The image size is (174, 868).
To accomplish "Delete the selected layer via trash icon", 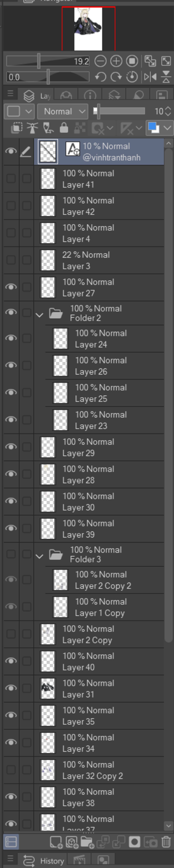I will [166, 842].
